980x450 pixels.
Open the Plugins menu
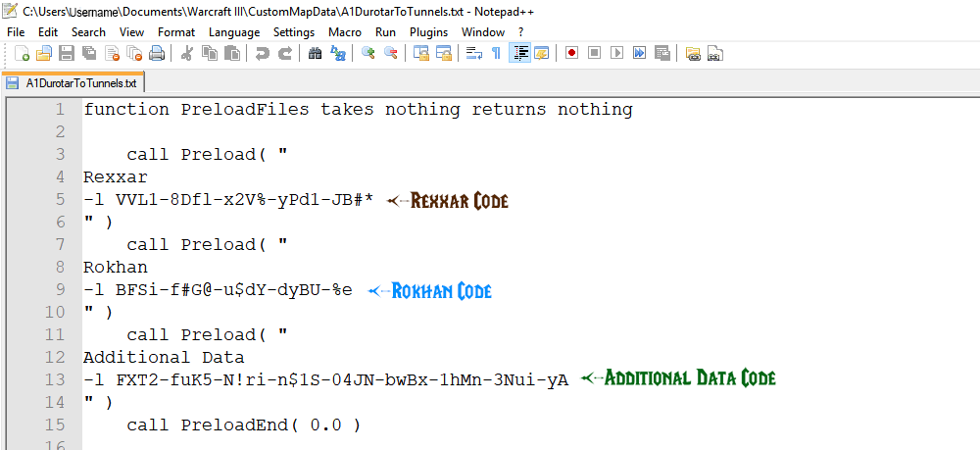(x=429, y=32)
